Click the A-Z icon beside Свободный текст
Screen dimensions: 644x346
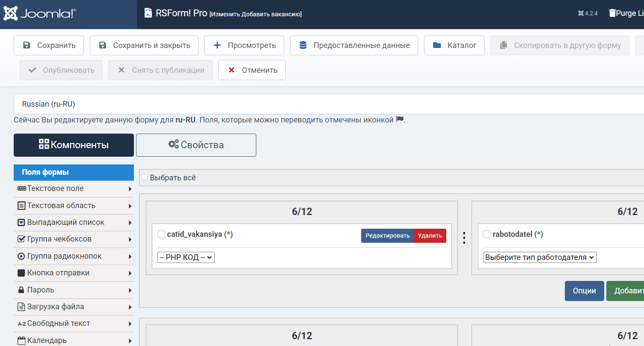pos(21,324)
